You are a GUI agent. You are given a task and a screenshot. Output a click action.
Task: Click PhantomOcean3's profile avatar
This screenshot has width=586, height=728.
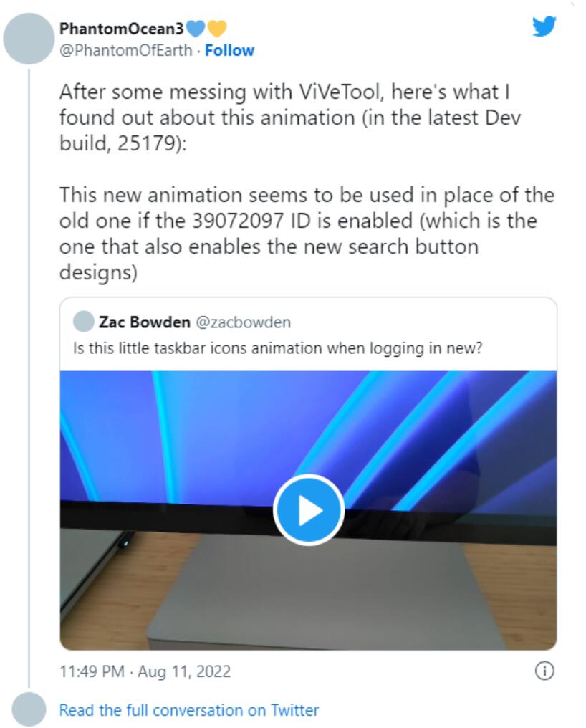(x=29, y=39)
